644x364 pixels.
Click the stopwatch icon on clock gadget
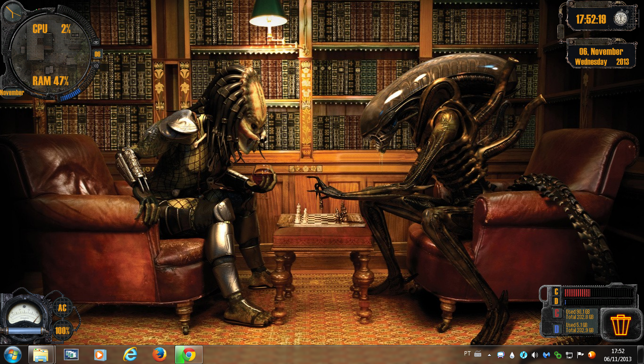[x=621, y=18]
